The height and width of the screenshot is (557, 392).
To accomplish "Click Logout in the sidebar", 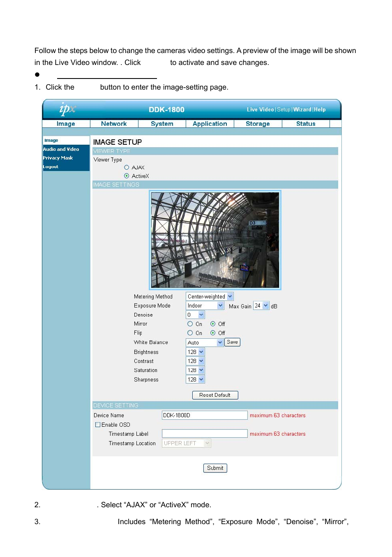I will pyautogui.click(x=51, y=167).
